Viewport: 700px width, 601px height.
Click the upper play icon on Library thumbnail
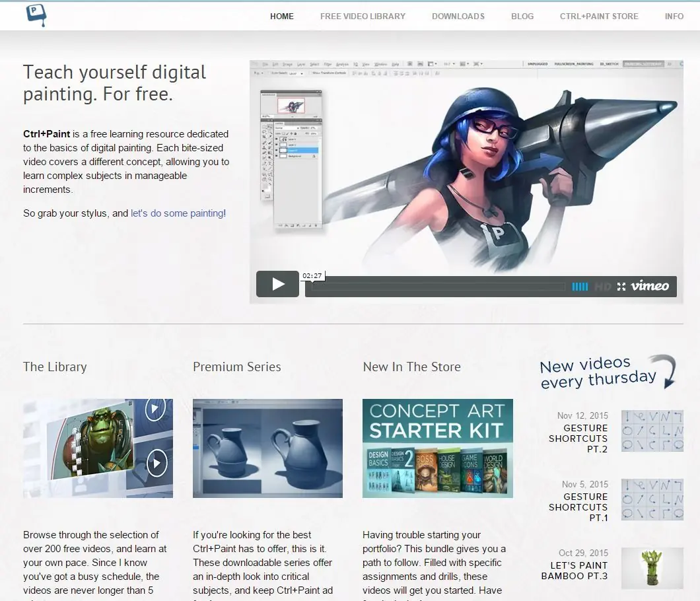[155, 409]
